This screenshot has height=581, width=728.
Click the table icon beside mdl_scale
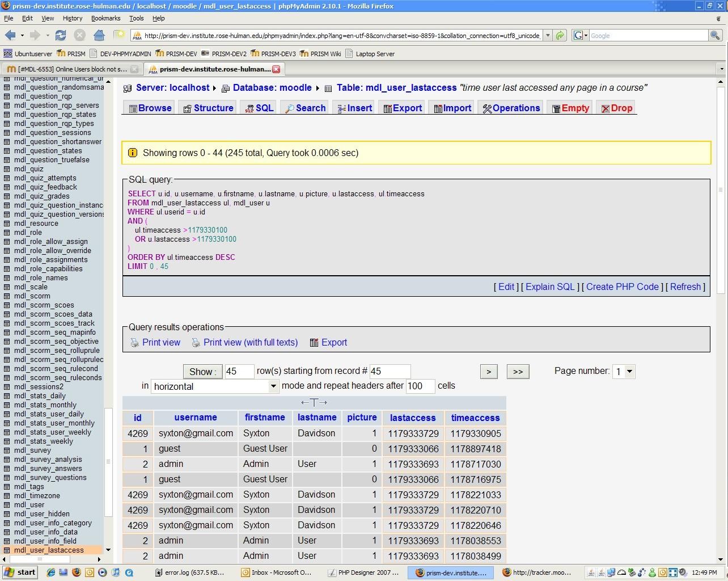7,287
